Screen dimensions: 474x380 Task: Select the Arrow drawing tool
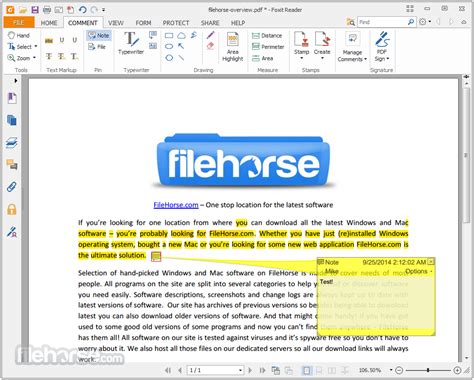click(181, 46)
